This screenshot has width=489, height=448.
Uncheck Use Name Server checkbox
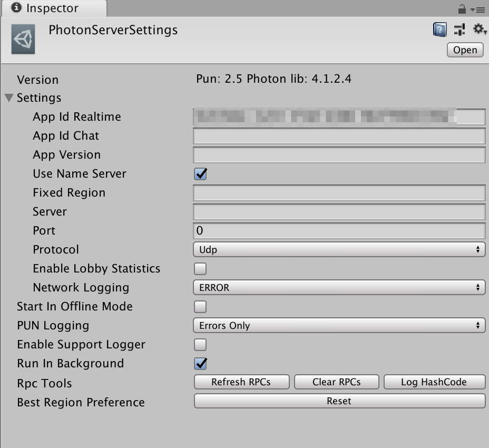tap(200, 174)
